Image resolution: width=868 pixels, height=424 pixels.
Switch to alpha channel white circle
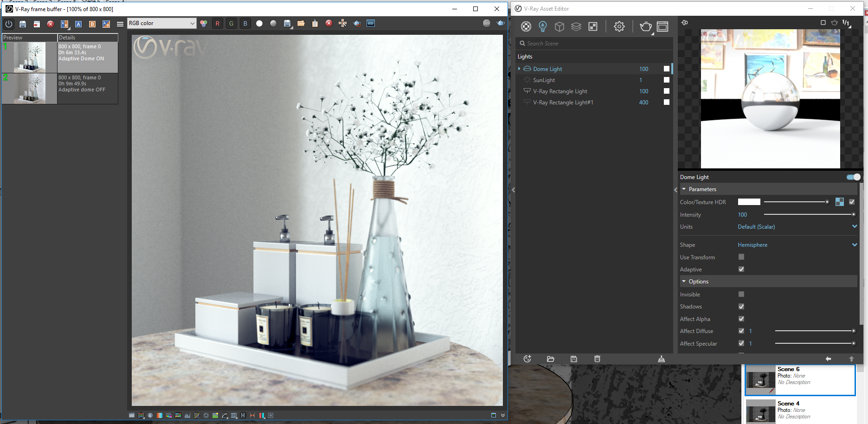point(259,23)
